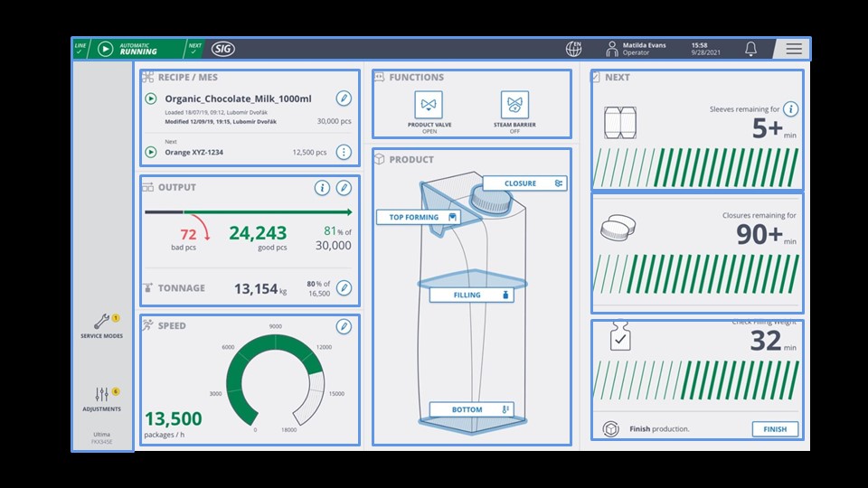This screenshot has width=868, height=488.
Task: Open the Top Forming product section
Action: pyautogui.click(x=419, y=217)
